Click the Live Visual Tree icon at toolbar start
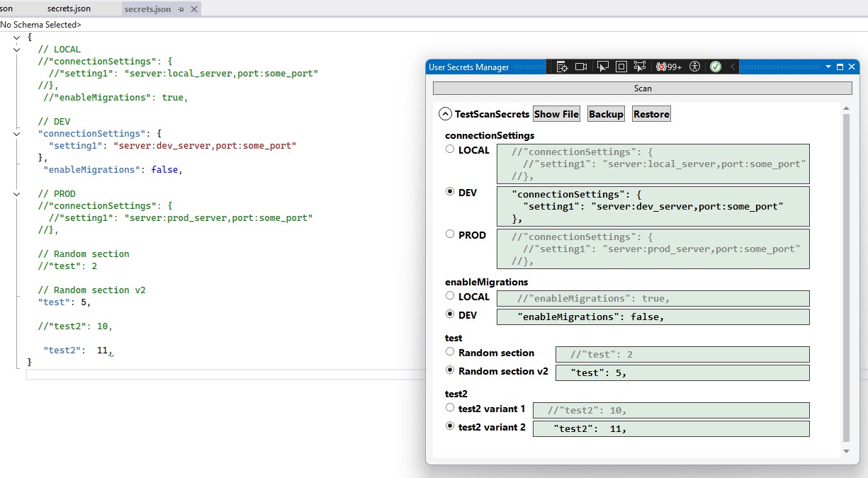 click(x=562, y=67)
